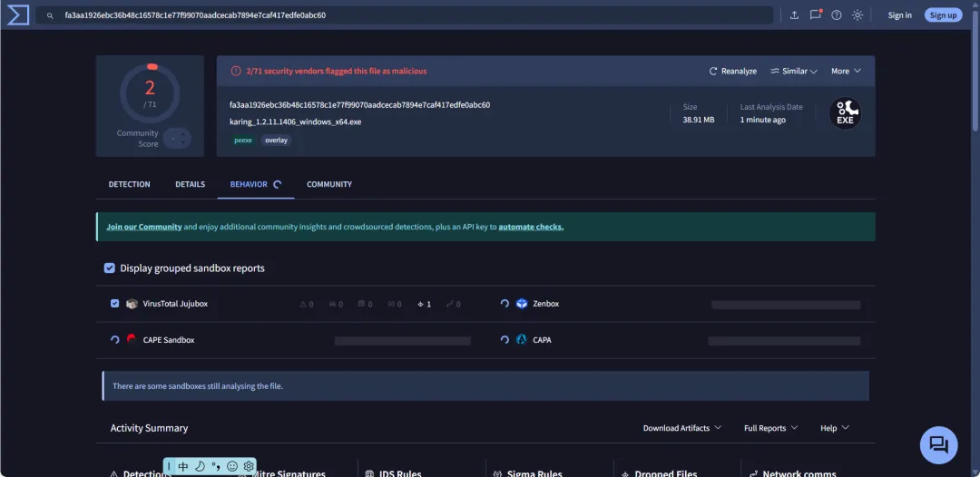Click the loading spinner next to CAPA
The image size is (980, 477).
tap(505, 340)
